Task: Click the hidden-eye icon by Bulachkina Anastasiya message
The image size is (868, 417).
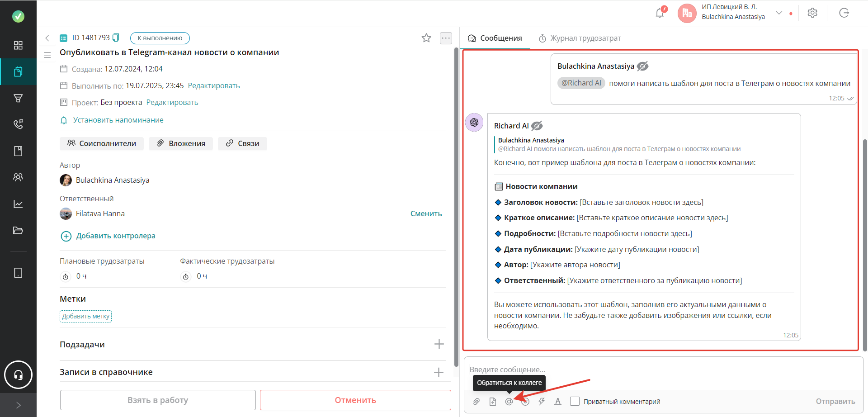Action: point(643,66)
